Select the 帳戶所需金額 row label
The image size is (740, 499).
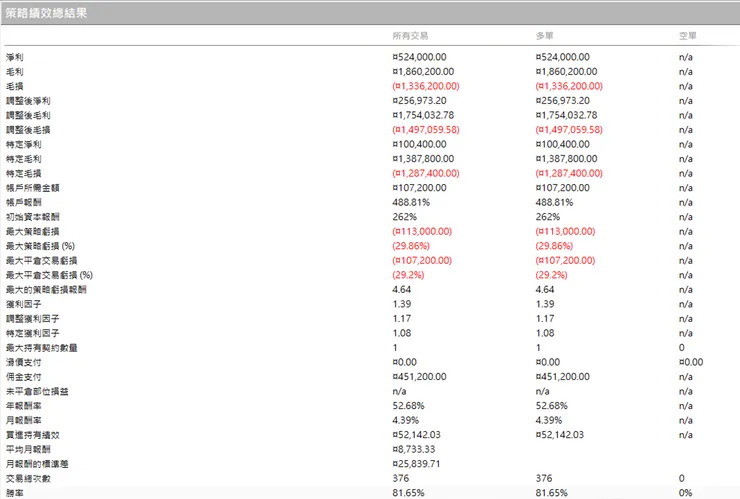tap(33, 188)
